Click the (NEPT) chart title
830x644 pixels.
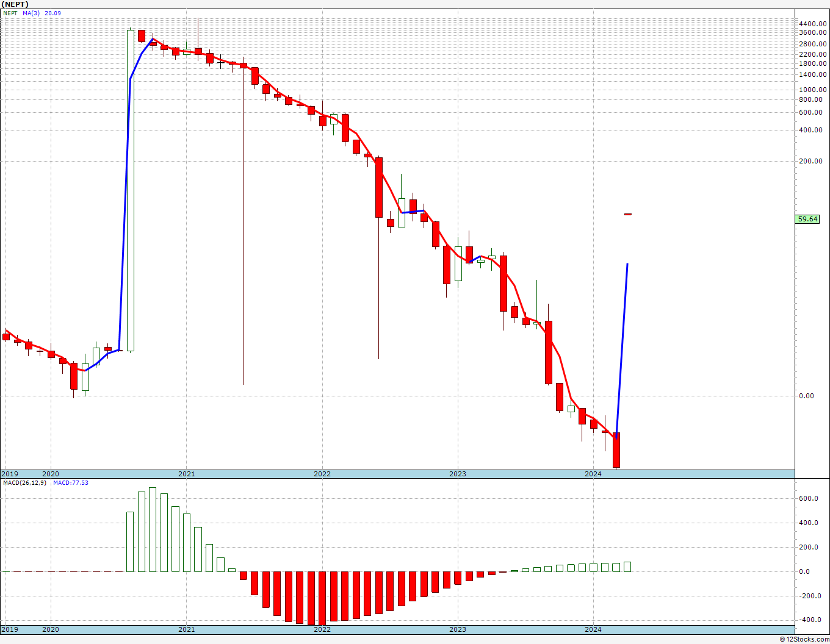[x=14, y=4]
